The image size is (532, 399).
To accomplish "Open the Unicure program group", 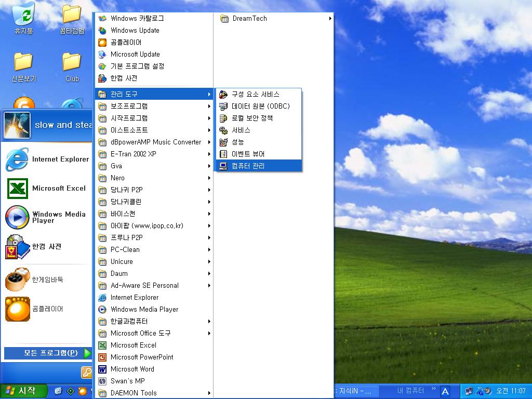I will 154,262.
